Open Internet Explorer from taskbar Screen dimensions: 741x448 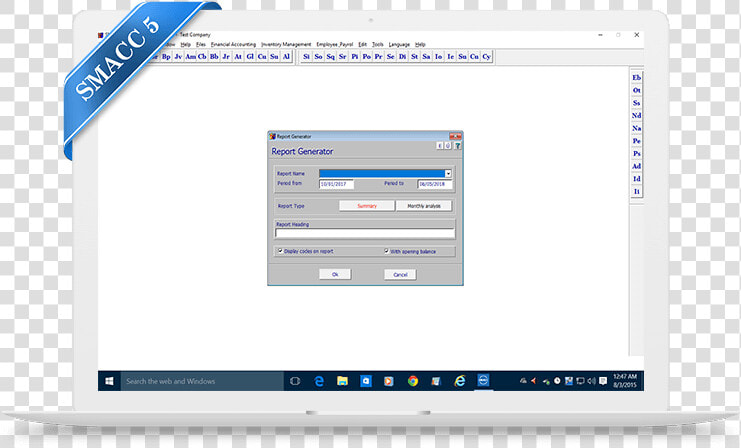[x=459, y=381]
